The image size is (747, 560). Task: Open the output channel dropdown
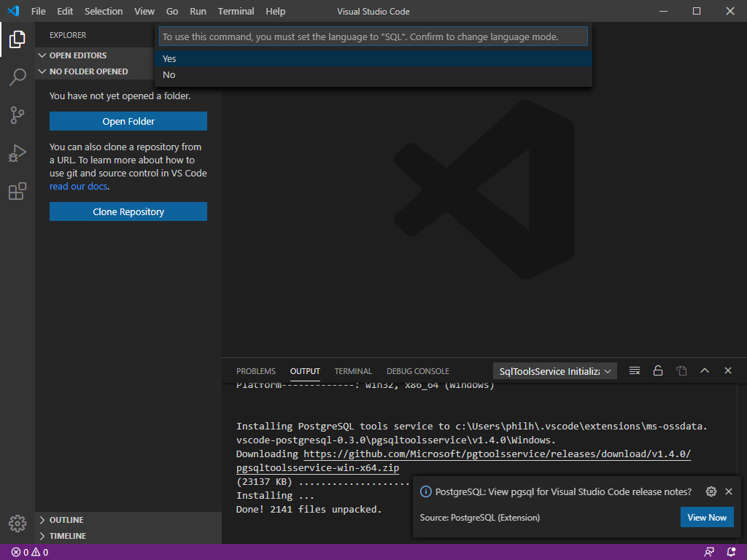555,371
